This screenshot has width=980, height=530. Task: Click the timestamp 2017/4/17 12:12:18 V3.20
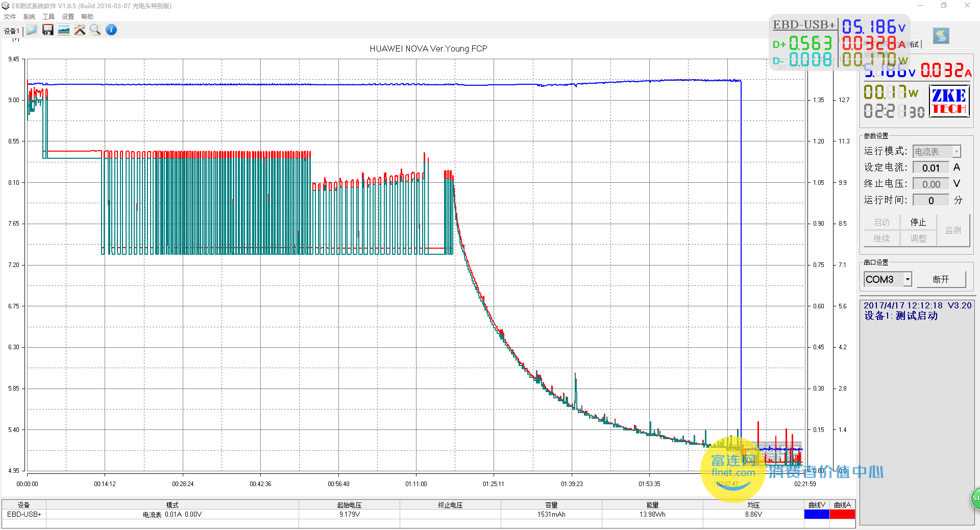coord(917,305)
